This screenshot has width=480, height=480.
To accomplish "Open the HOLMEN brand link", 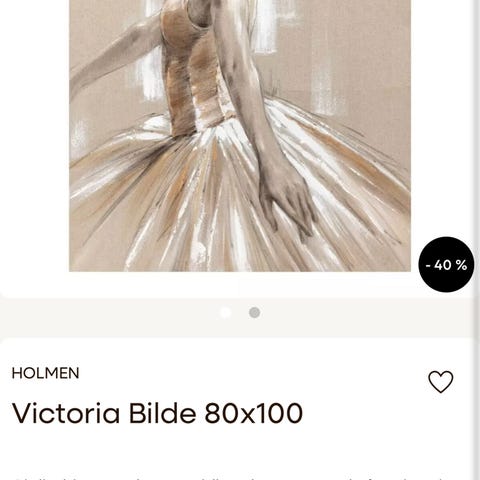I will pos(45,373).
